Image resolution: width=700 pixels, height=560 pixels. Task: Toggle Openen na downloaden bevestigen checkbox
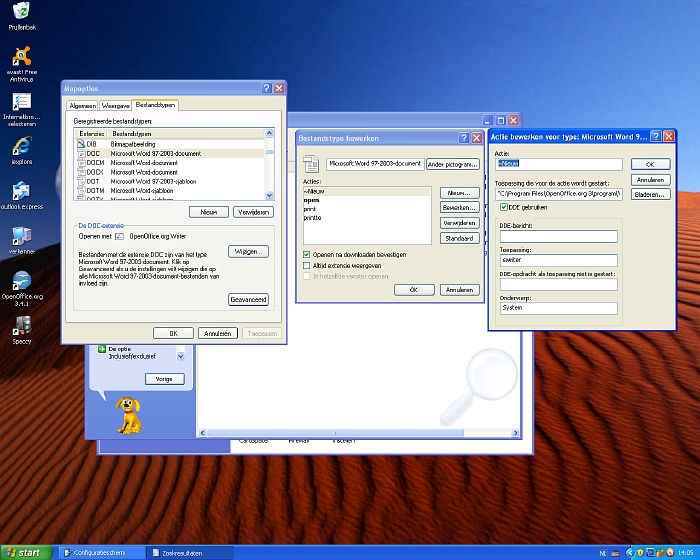coord(306,254)
